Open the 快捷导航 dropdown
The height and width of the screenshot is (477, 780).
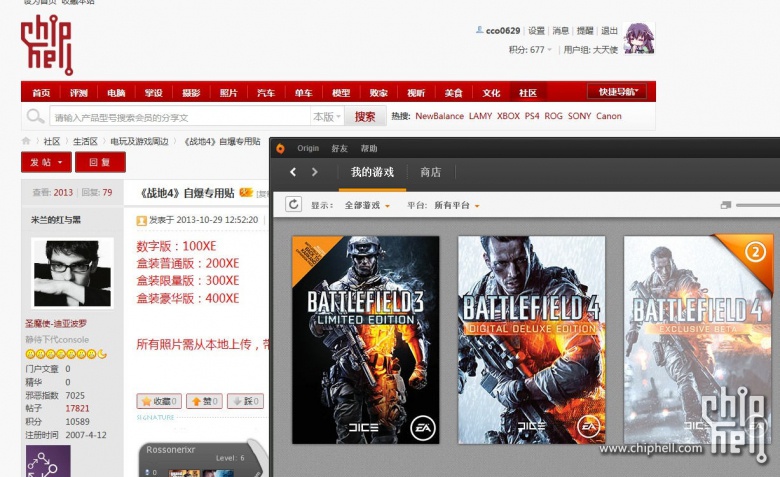(617, 92)
